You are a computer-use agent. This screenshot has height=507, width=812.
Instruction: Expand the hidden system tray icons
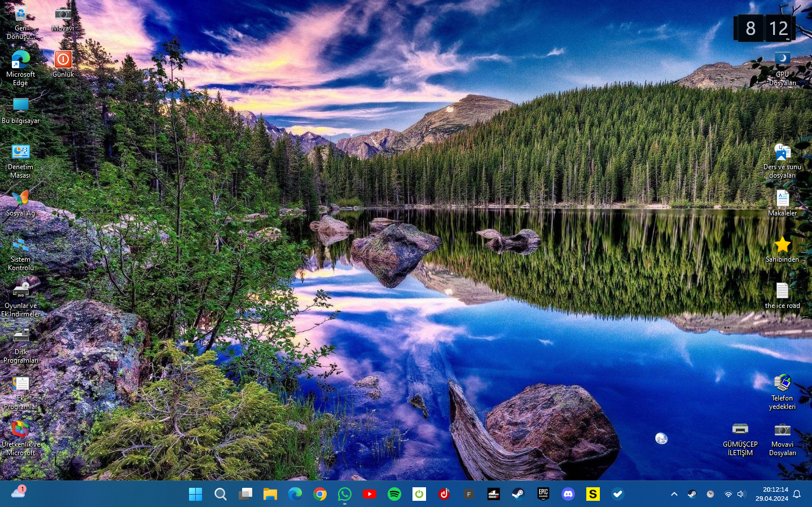coord(674,494)
